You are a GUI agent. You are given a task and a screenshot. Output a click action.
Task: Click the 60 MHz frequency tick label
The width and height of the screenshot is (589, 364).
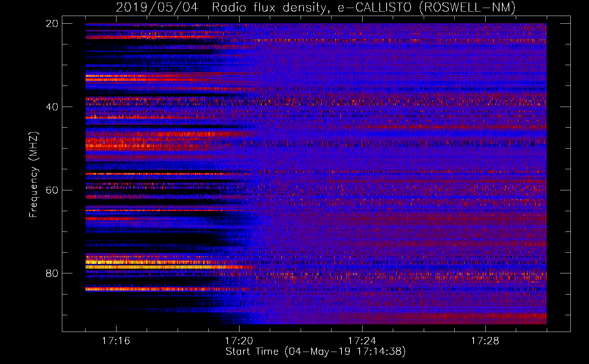[x=52, y=190]
